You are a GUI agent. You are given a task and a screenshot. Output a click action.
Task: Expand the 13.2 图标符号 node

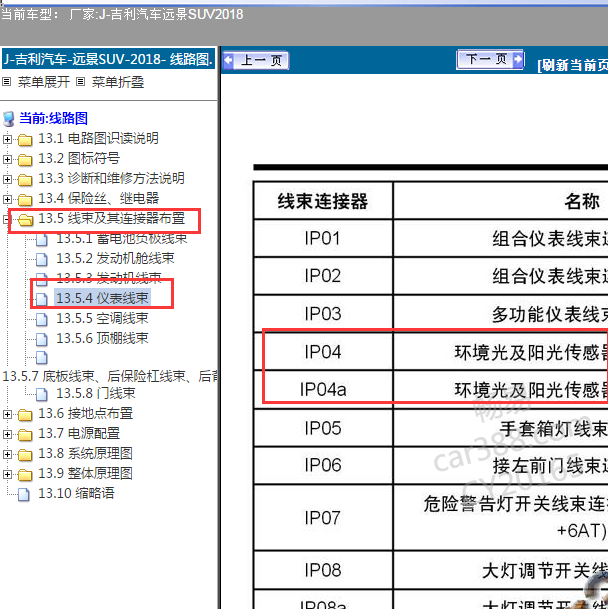point(7,159)
